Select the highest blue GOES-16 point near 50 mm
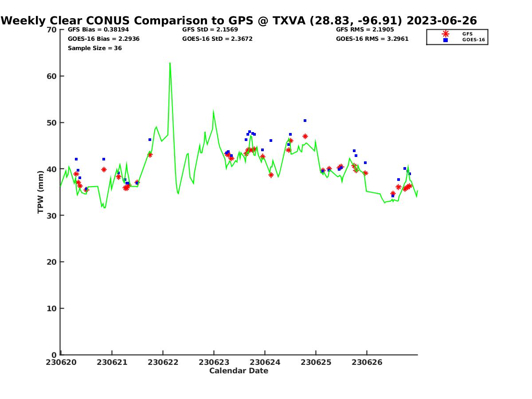This screenshot has height=399, width=532. coord(305,121)
